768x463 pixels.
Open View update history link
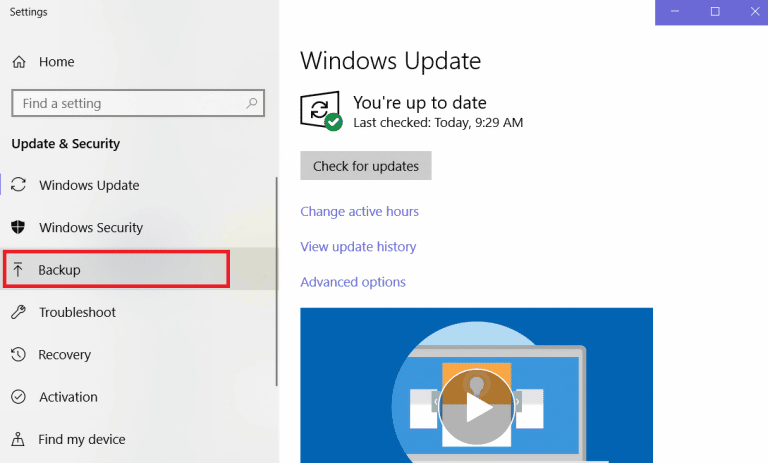coord(358,246)
